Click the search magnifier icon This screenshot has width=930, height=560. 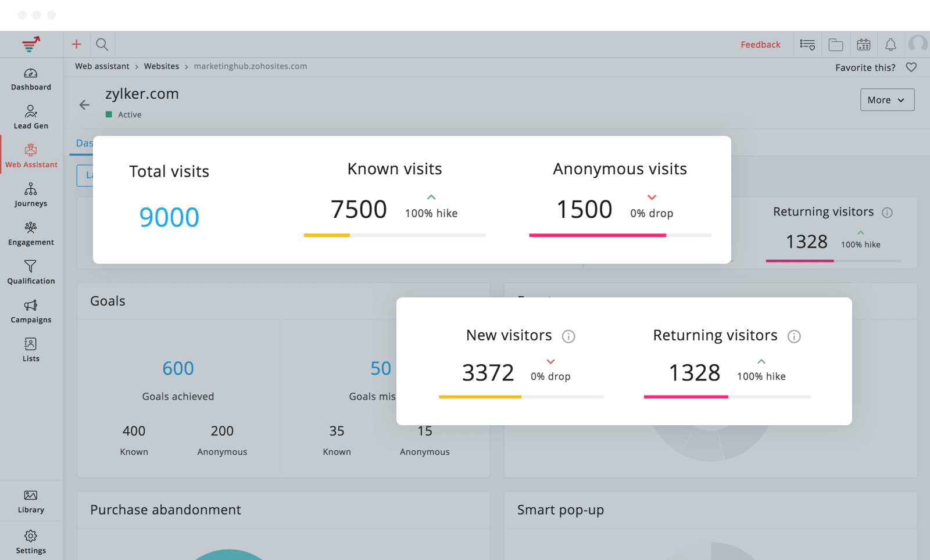coord(102,44)
